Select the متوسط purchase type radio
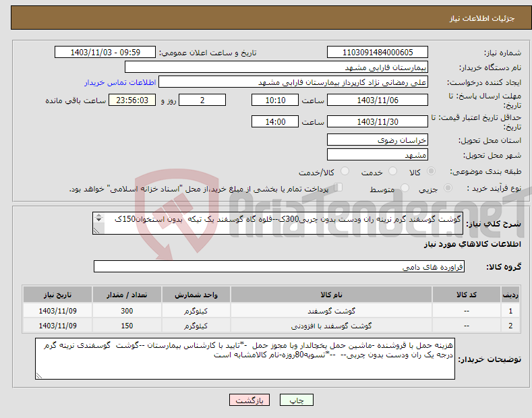 (405, 188)
